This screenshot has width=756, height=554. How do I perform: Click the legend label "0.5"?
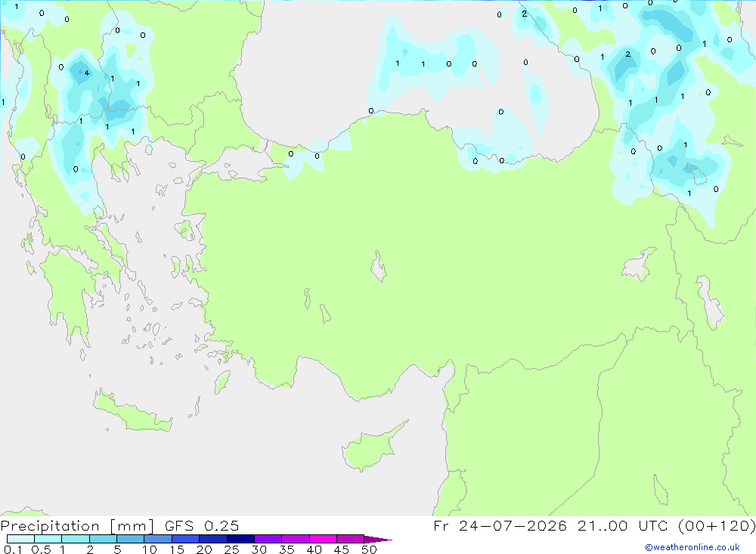click(41, 549)
